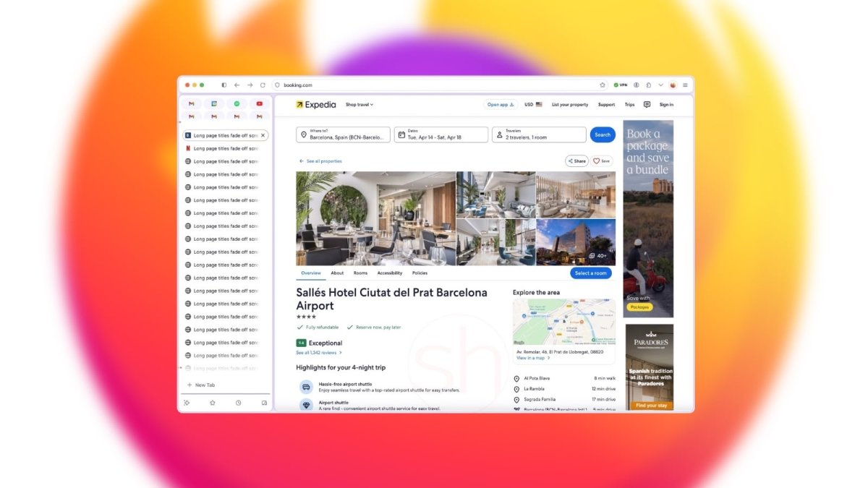Open the Shop travel dropdown

360,104
